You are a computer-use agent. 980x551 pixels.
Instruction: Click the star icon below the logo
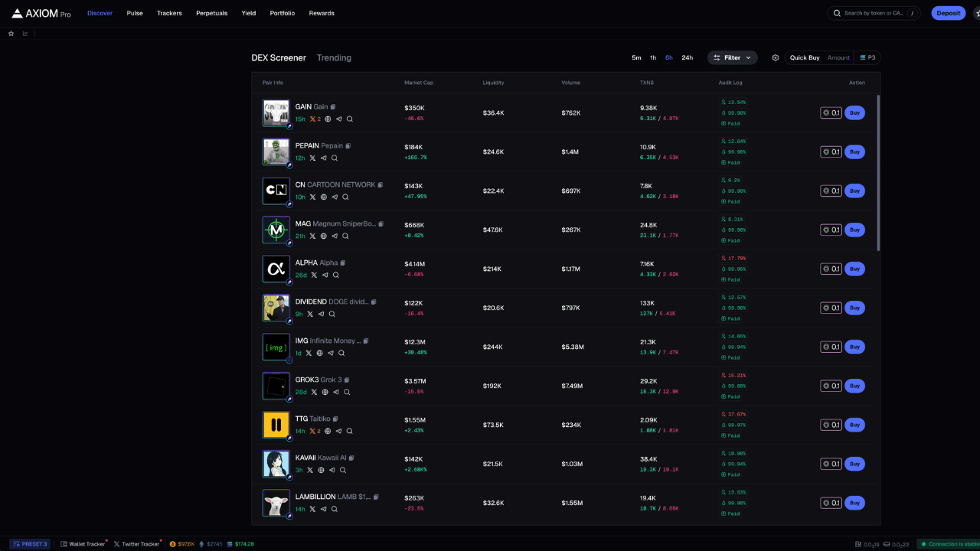coord(10,33)
